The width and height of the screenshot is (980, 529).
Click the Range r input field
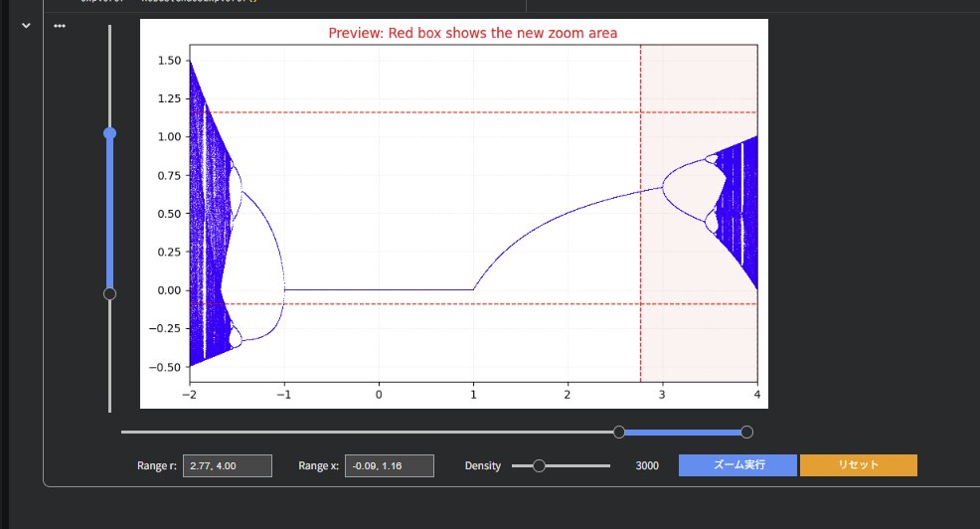228,465
